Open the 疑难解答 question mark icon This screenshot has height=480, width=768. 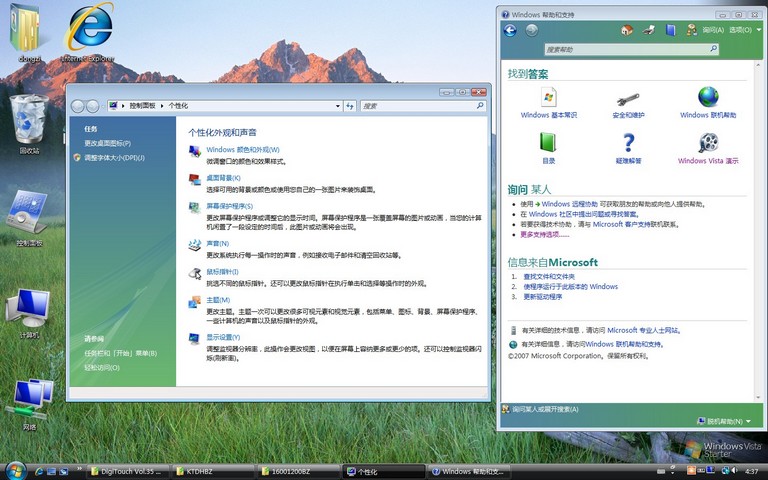(628, 143)
